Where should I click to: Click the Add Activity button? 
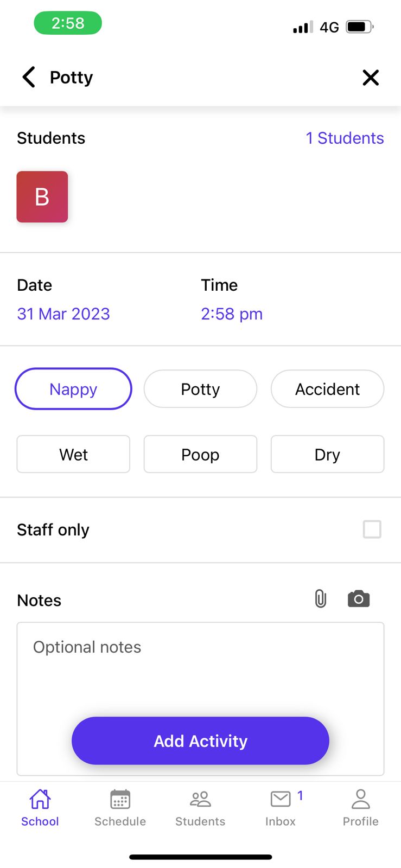[x=200, y=741]
